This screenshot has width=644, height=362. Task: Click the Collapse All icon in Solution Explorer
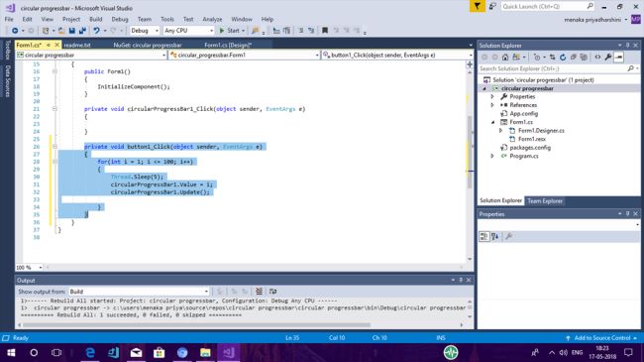[574, 58]
